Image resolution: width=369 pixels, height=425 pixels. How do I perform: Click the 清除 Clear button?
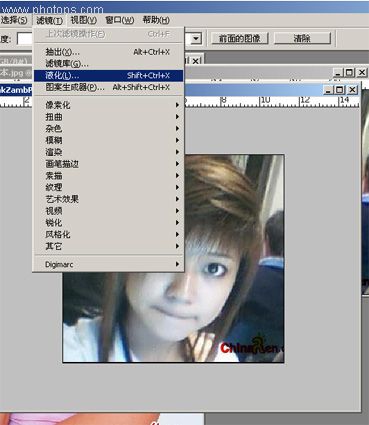[302, 38]
